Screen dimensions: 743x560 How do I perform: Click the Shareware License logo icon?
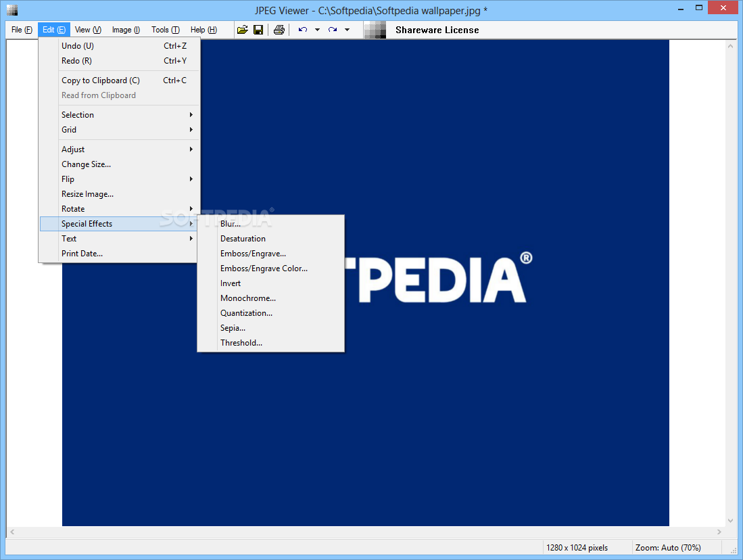tap(375, 30)
